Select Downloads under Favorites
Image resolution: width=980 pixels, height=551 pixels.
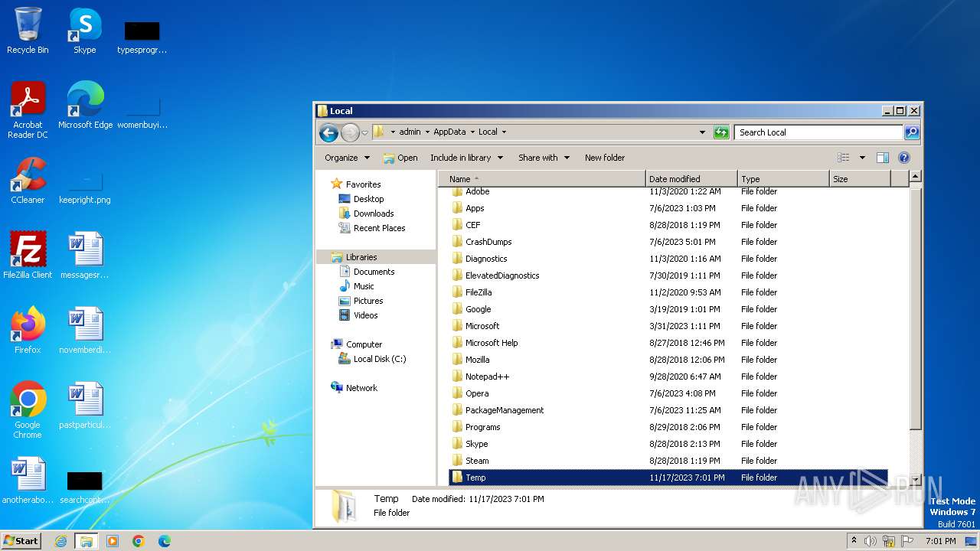point(373,214)
